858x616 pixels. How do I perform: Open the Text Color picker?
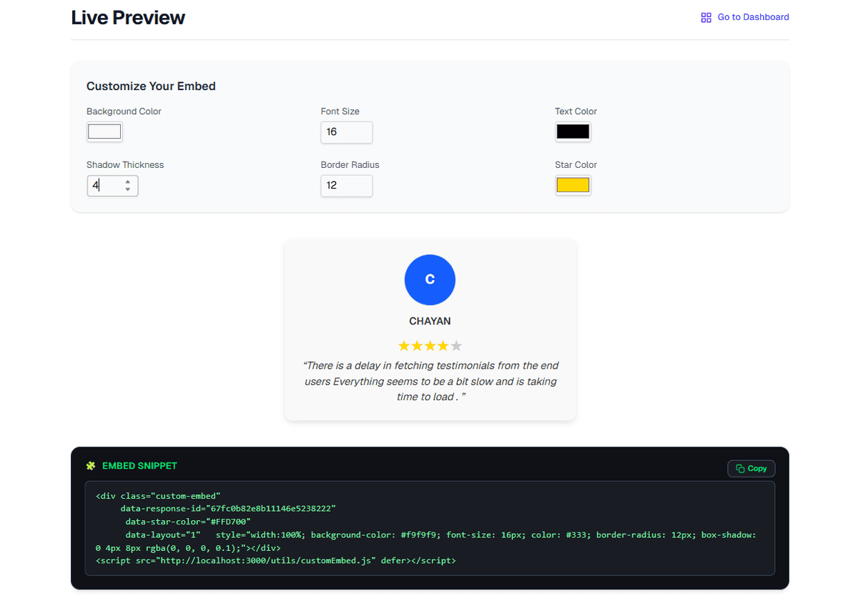pyautogui.click(x=573, y=131)
